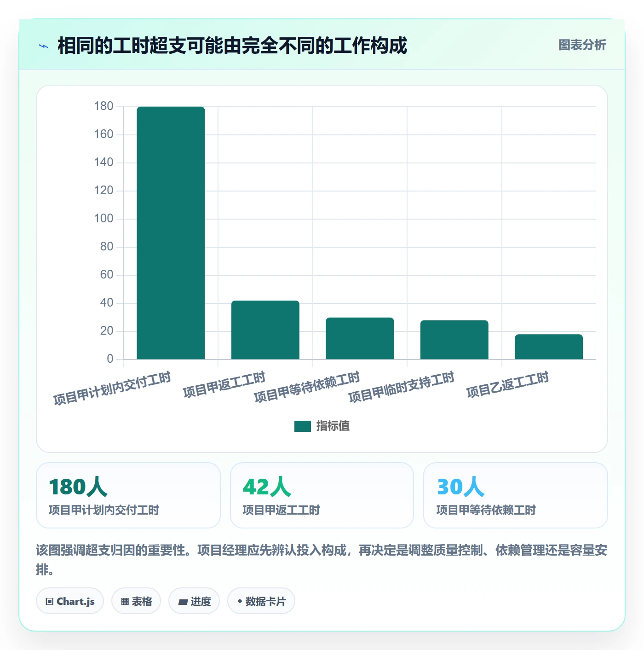Select the 项目甲等待依赖工时 chart bar
644x650 pixels.
(360, 338)
